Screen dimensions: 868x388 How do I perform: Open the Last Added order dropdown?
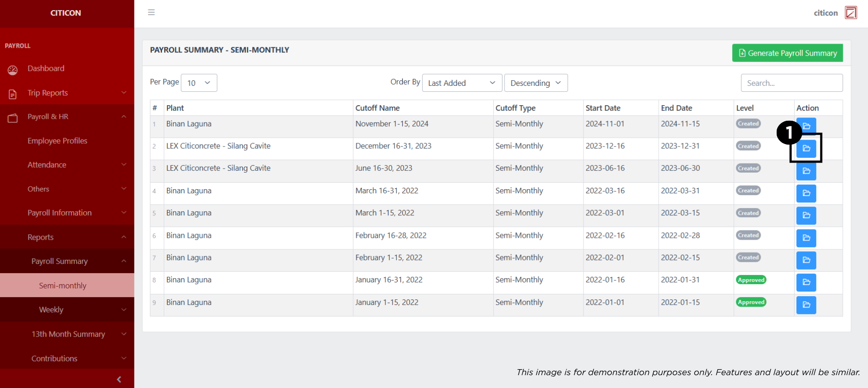pos(462,83)
